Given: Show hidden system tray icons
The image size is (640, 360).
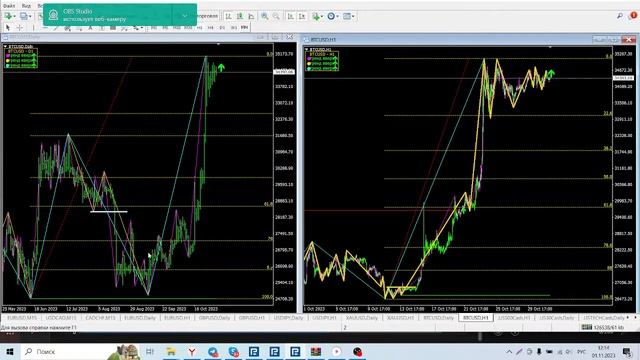Looking at the screenshot, I should (509, 351).
